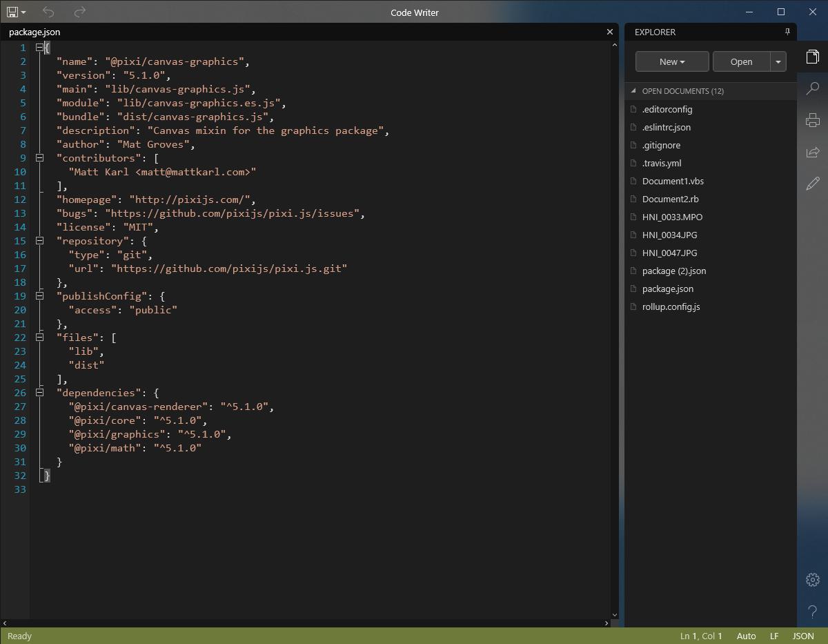
Task: Minimize the Code Writer window
Action: pos(750,12)
